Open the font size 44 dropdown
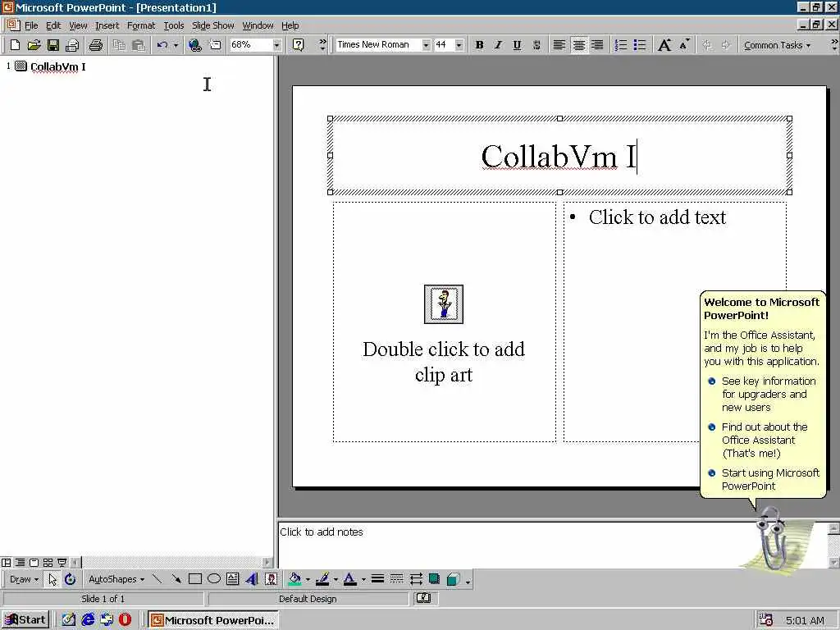Screen dimensions: 840x630 click(459, 45)
